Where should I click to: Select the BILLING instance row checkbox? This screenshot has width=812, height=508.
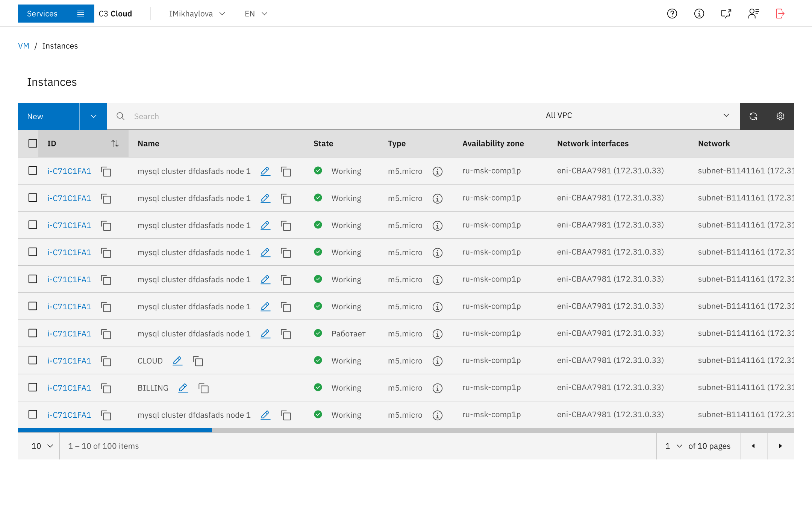pos(33,387)
